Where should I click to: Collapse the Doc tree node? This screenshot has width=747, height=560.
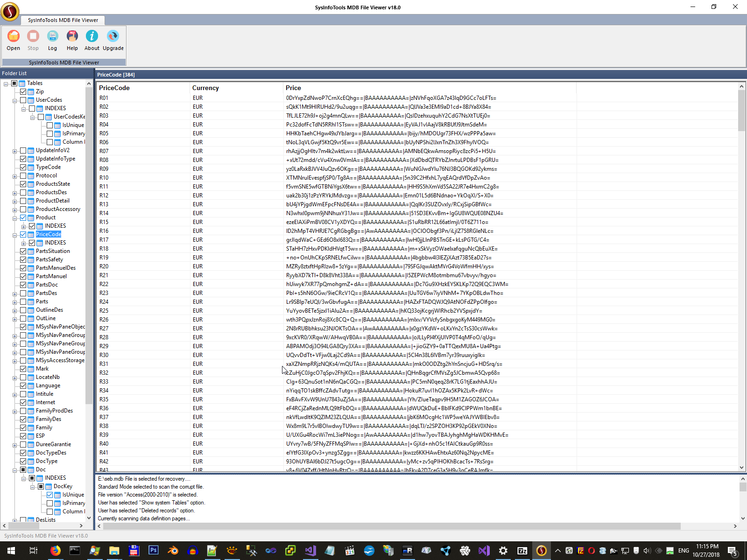click(x=15, y=470)
